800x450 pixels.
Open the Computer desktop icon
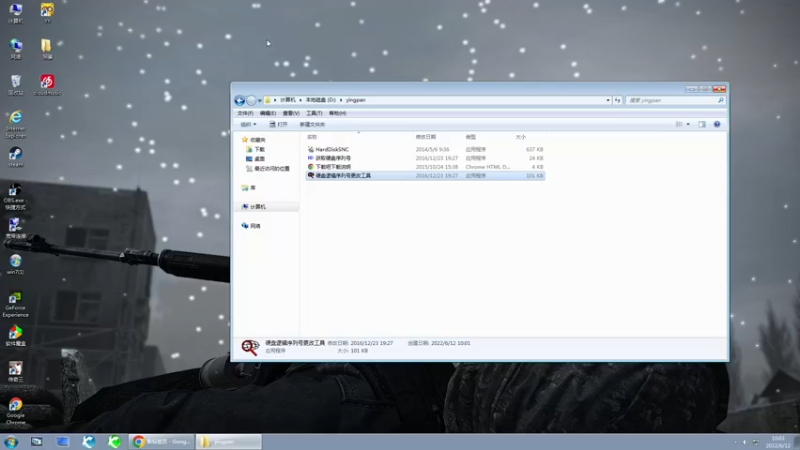[15, 13]
